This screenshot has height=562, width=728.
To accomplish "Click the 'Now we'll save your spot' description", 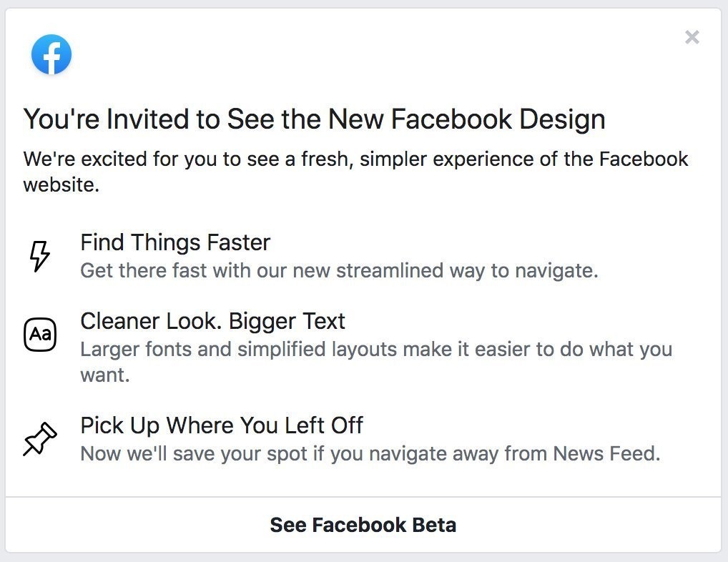I will coord(370,454).
